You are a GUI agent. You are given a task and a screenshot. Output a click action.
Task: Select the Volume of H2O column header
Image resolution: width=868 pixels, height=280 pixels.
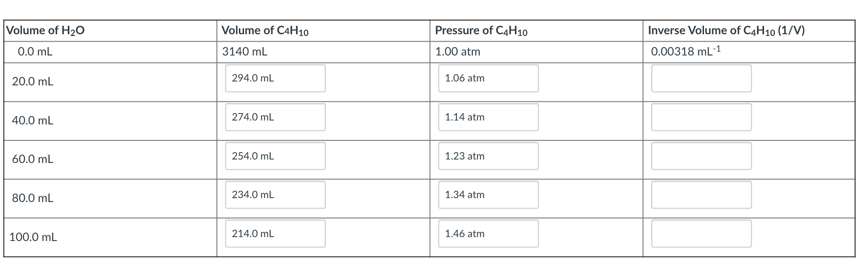pos(45,30)
